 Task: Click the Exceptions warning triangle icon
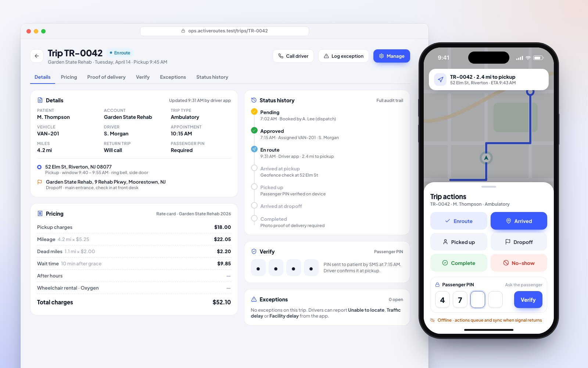pos(254,299)
